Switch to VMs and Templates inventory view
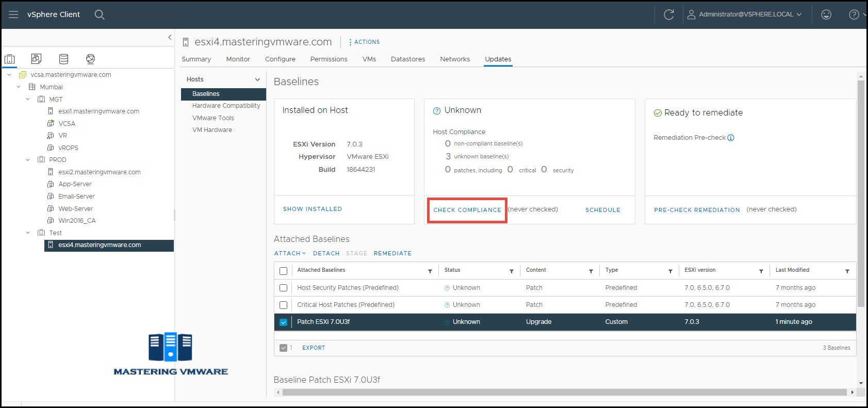Viewport: 868px width, 408px height. point(36,59)
